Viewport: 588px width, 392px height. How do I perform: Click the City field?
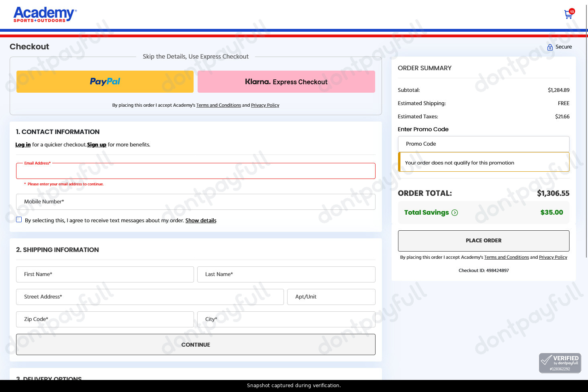click(x=286, y=319)
